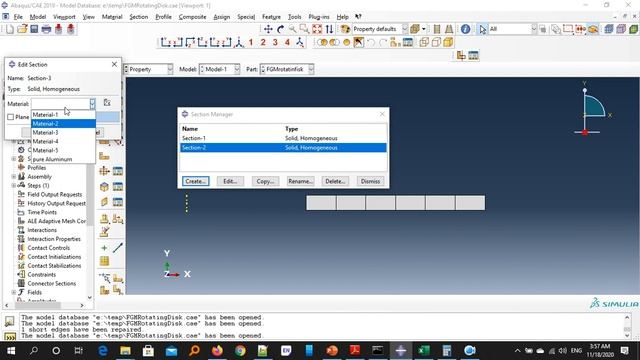The height and width of the screenshot is (360, 640).
Task: Open the Model dropdown showing Model-1
Action: coord(237,69)
